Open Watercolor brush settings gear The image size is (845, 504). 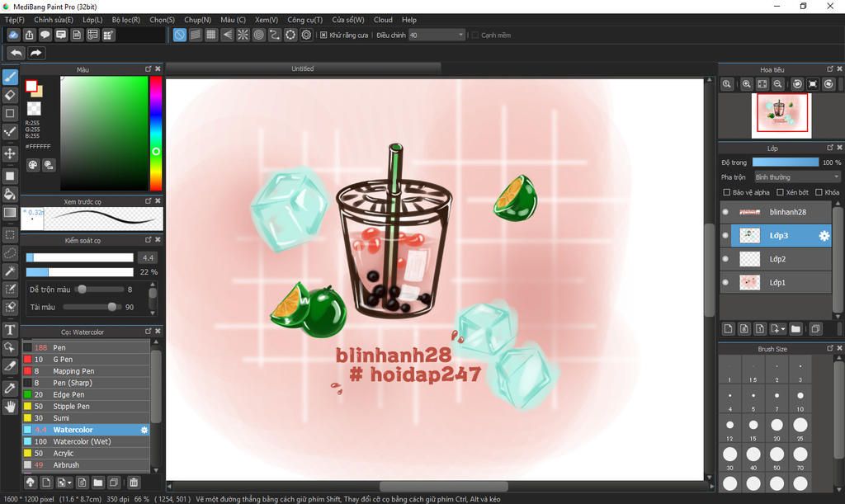144,430
